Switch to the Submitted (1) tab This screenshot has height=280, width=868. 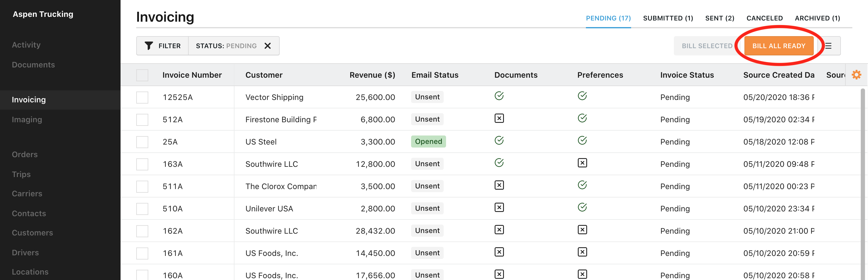[668, 18]
